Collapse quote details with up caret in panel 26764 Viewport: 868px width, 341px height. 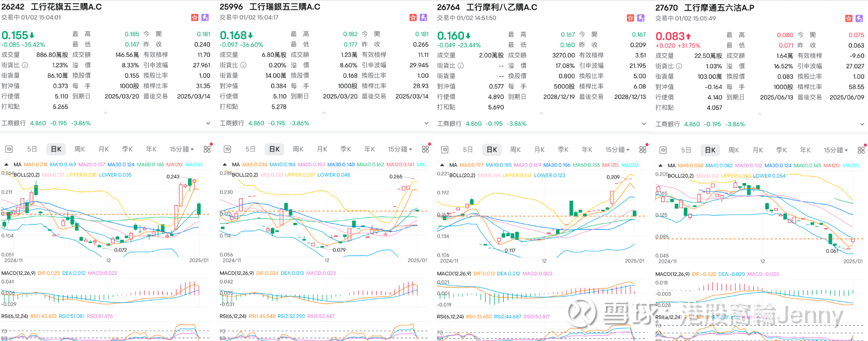541,113
